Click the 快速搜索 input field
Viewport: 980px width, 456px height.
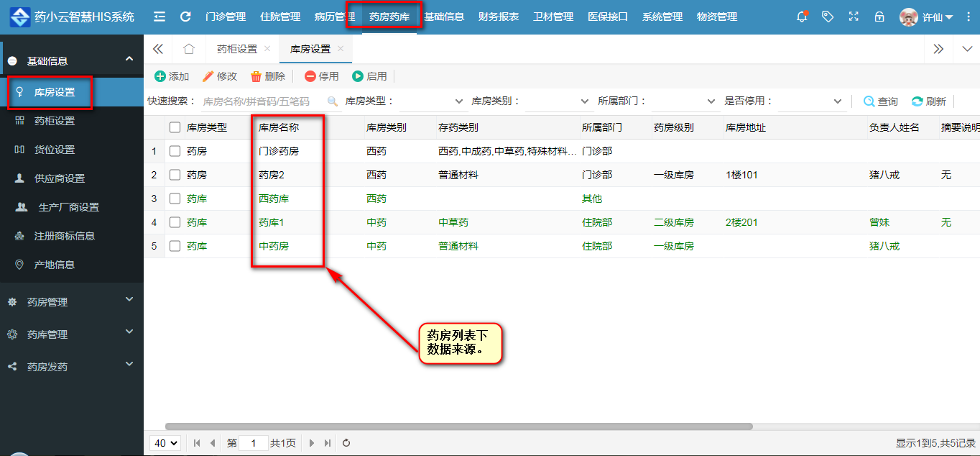(x=262, y=101)
